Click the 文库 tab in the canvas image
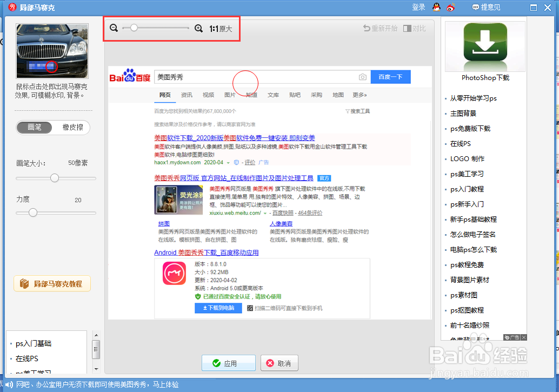 [273, 95]
